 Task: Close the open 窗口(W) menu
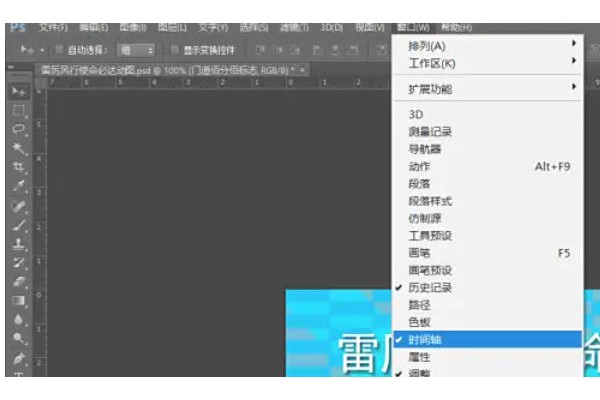click(x=413, y=28)
